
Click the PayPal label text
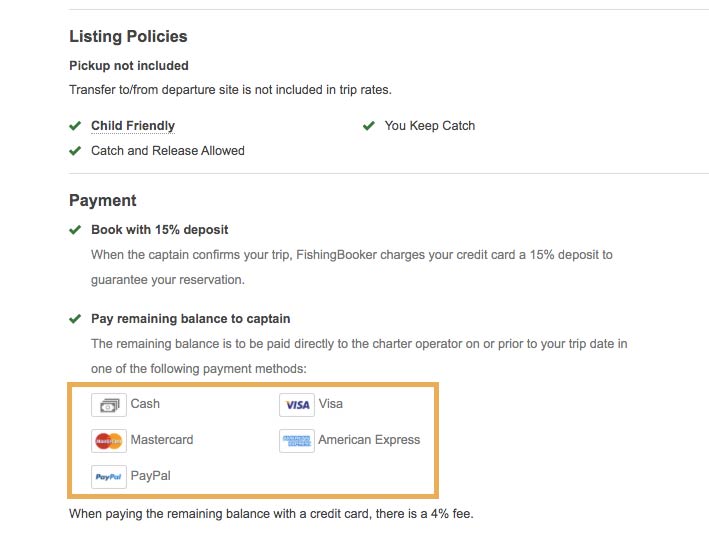[151, 476]
